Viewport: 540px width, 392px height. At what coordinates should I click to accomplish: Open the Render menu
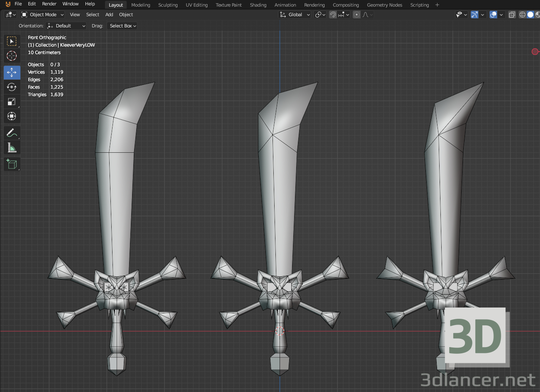click(49, 4)
